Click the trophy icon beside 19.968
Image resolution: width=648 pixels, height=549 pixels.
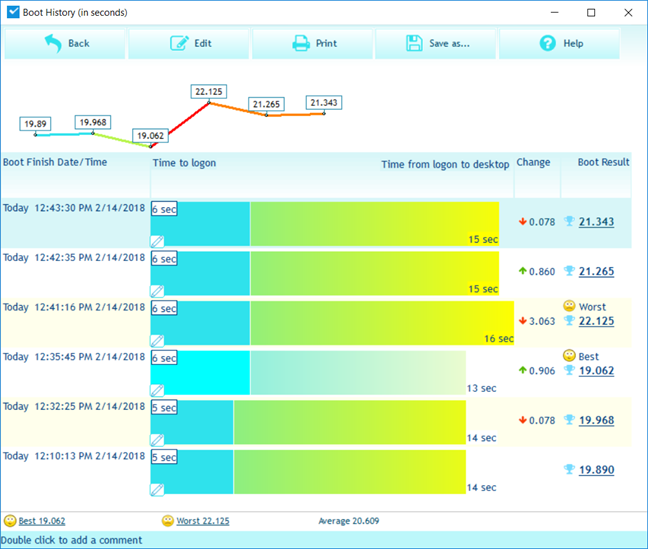click(569, 420)
